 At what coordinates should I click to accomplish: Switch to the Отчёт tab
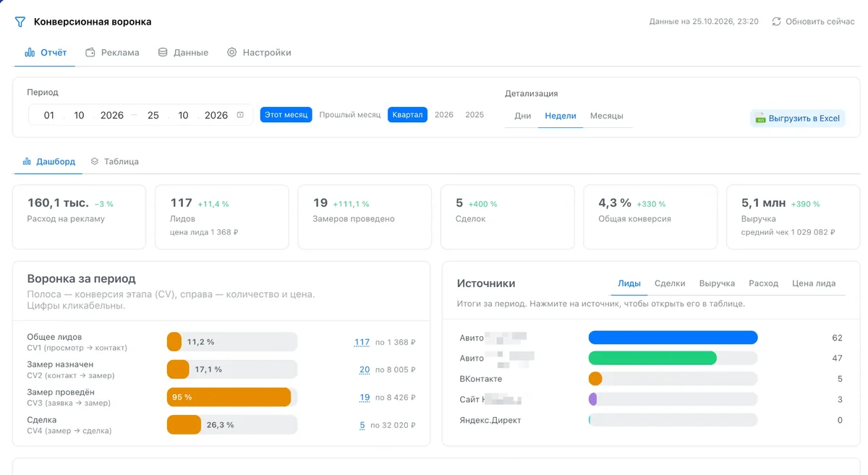tap(45, 53)
